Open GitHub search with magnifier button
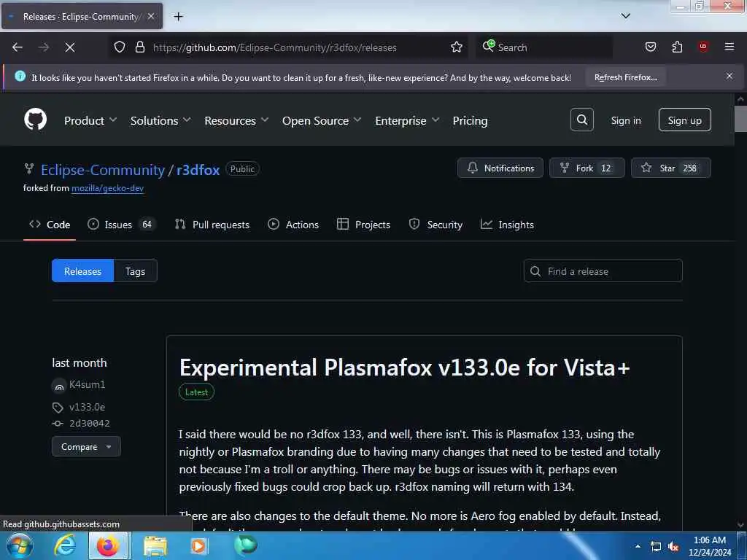Screen dimensions: 747x560 click(x=581, y=120)
